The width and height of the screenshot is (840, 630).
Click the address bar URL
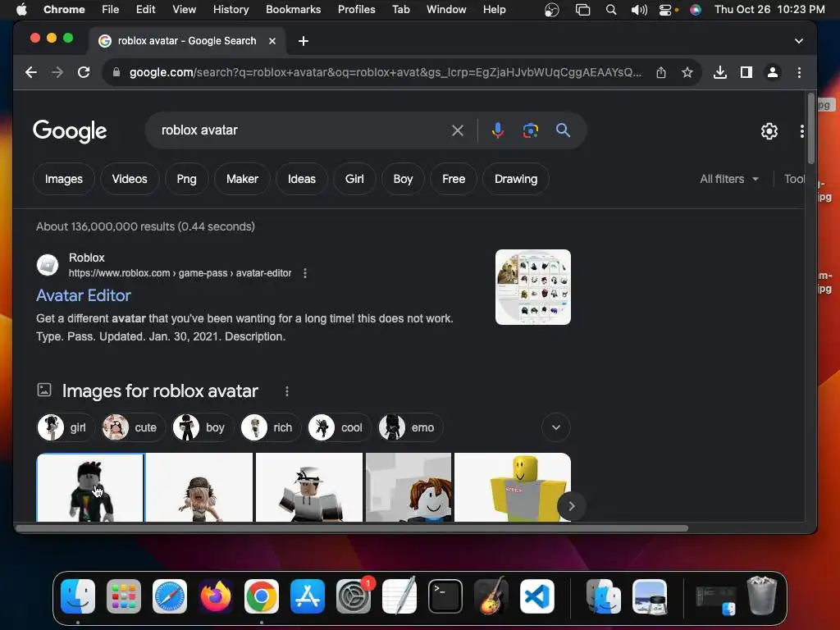(386, 72)
